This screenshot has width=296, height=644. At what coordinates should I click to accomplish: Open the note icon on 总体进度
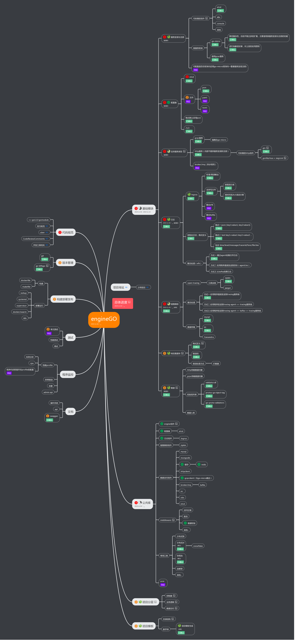point(129,302)
